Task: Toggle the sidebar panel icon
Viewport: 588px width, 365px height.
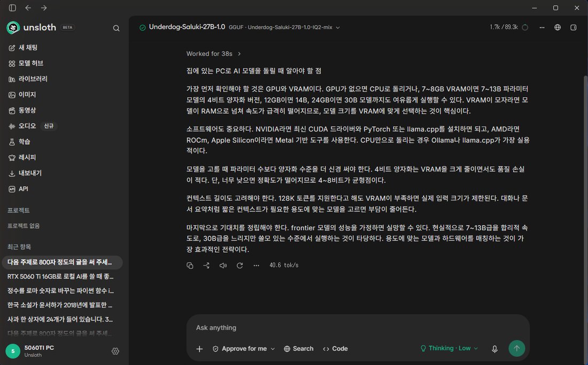Action: [12, 8]
